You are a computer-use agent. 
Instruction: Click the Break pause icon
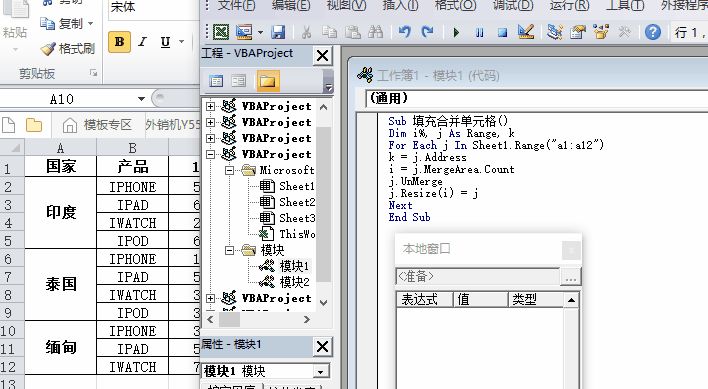click(x=479, y=32)
